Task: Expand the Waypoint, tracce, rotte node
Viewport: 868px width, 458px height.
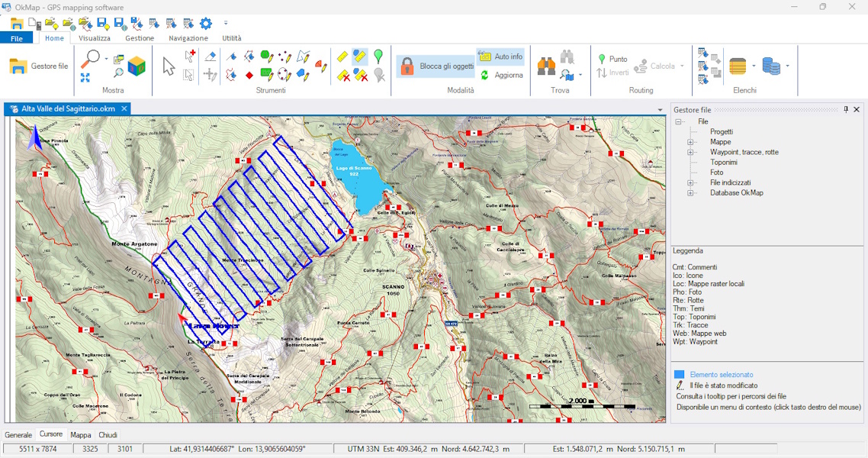Action: (x=690, y=153)
